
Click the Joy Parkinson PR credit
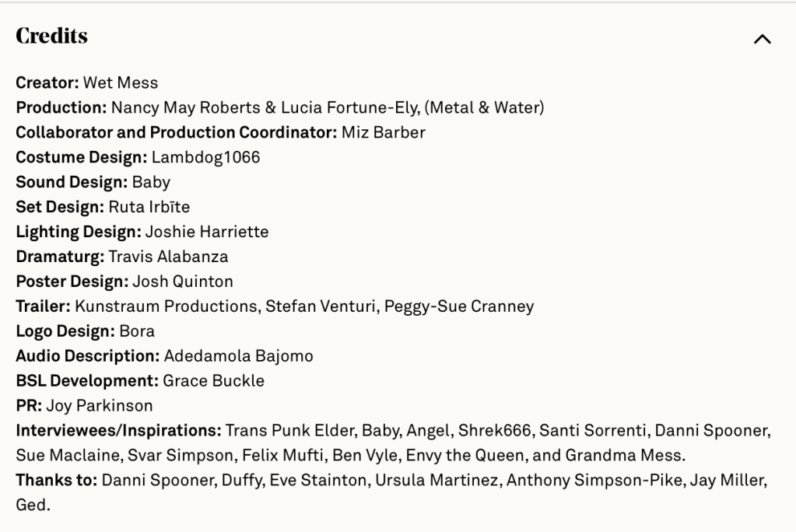pyautogui.click(x=100, y=406)
